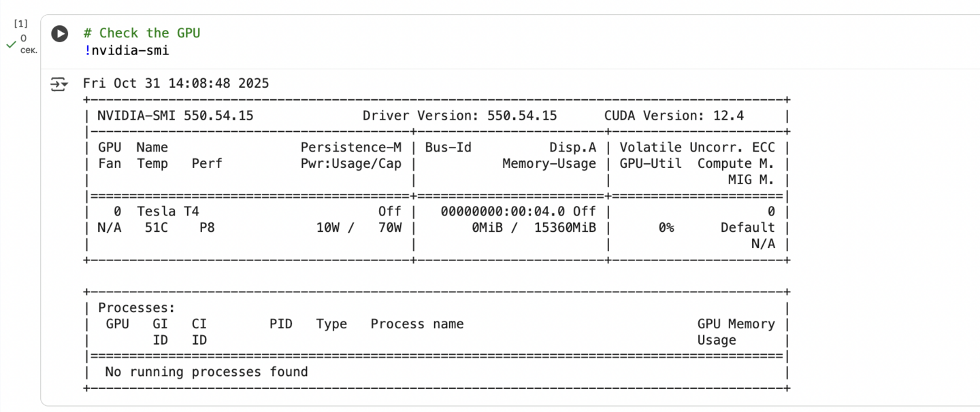Viewport: 980px width, 412px height.
Task: Click the '51C' temperature reading
Action: tap(156, 228)
